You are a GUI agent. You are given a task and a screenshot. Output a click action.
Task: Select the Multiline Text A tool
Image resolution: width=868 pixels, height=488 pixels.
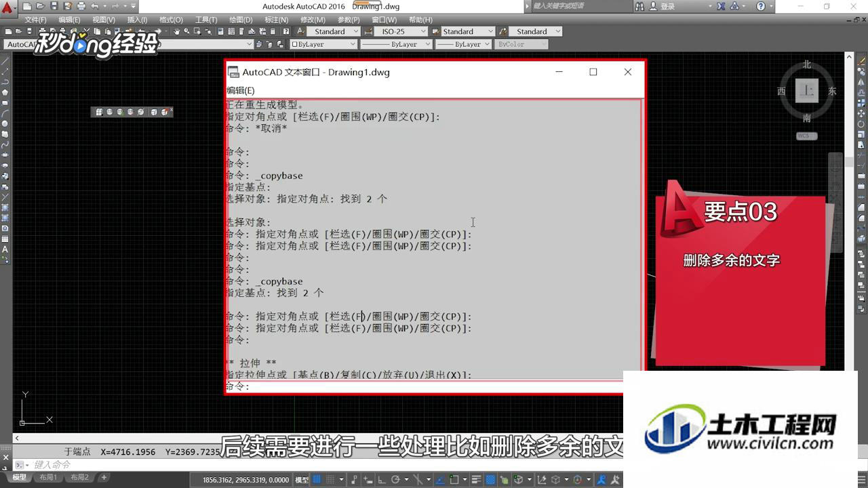(x=5, y=249)
